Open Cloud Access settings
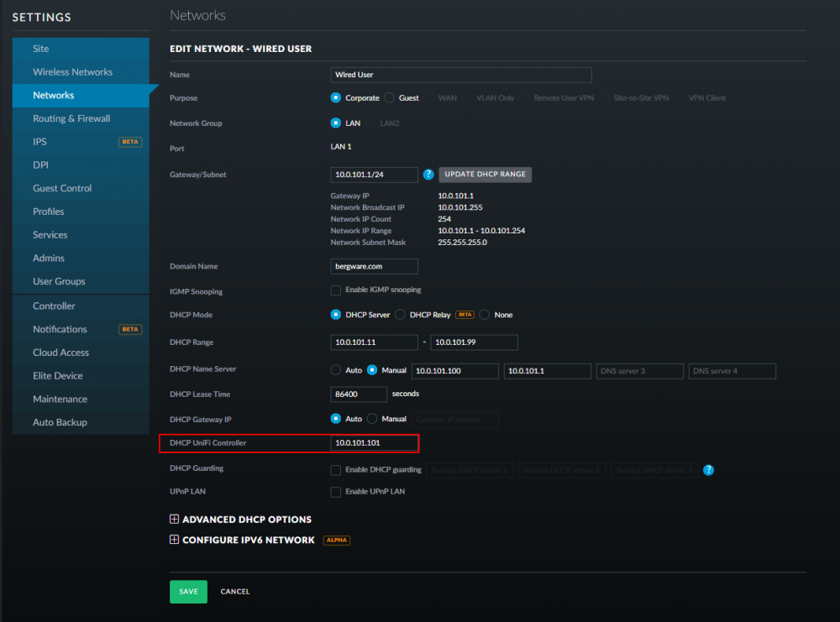 point(81,353)
